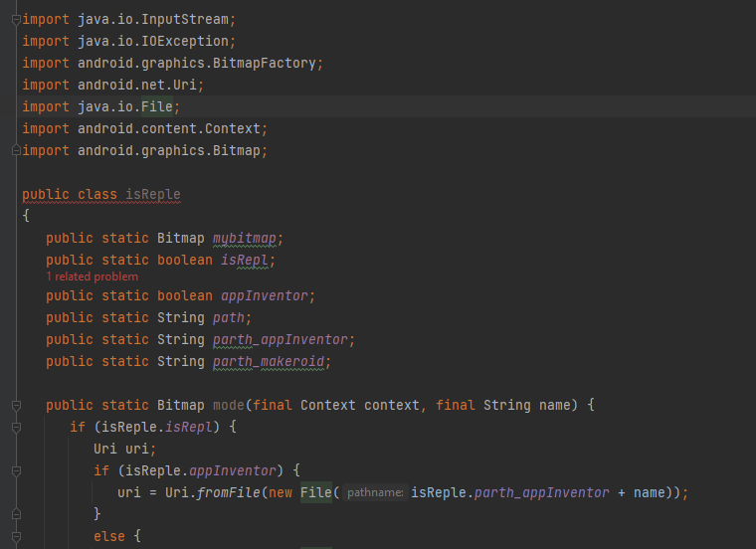The height and width of the screenshot is (549, 756).
Task: Click the fromFile method call
Action: 229,492
